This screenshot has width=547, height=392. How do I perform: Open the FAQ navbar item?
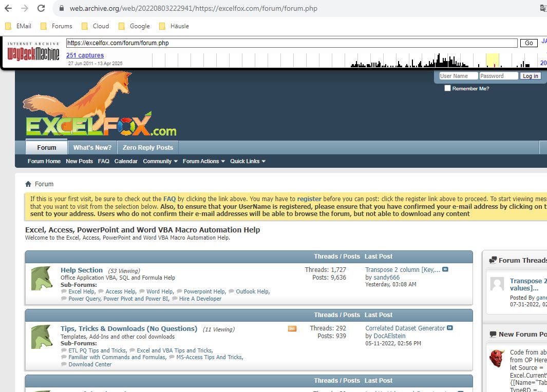(x=104, y=161)
